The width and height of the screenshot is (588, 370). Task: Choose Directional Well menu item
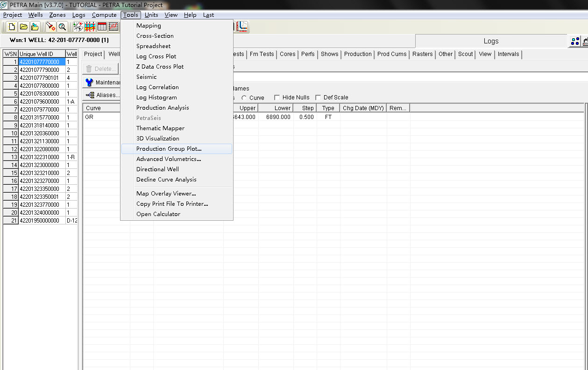177,169
